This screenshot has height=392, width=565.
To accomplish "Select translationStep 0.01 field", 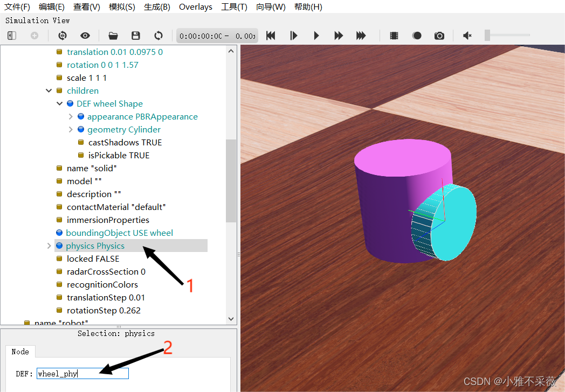I will pyautogui.click(x=106, y=298).
